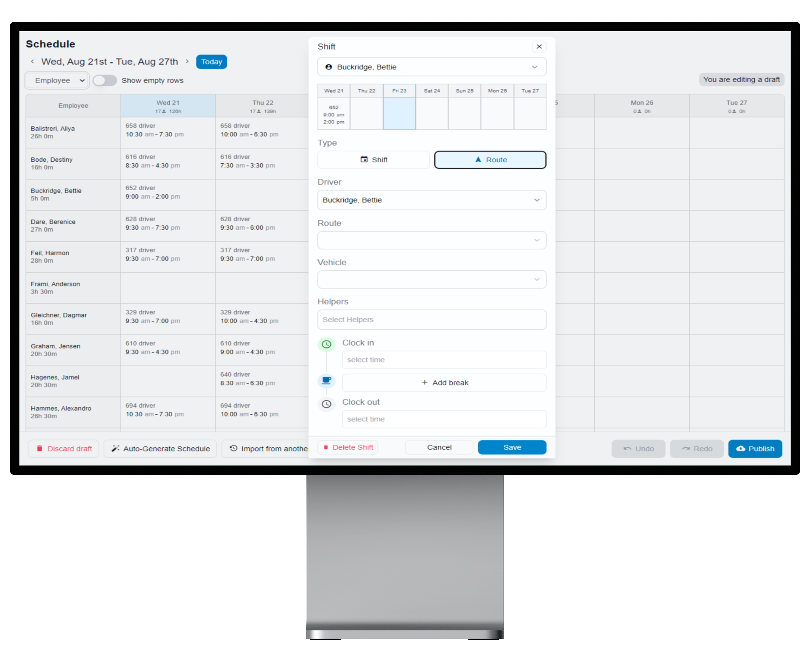Toggle Show empty rows switch
The image size is (812, 653).
(105, 81)
